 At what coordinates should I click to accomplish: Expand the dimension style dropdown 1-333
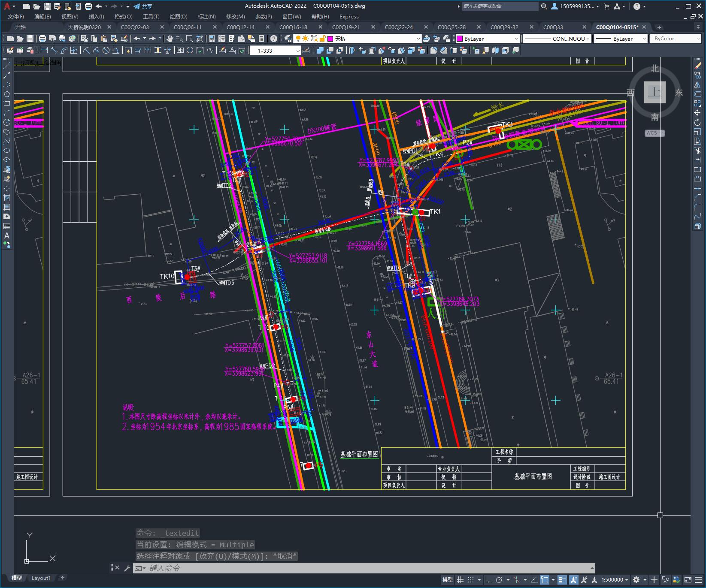tap(297, 51)
